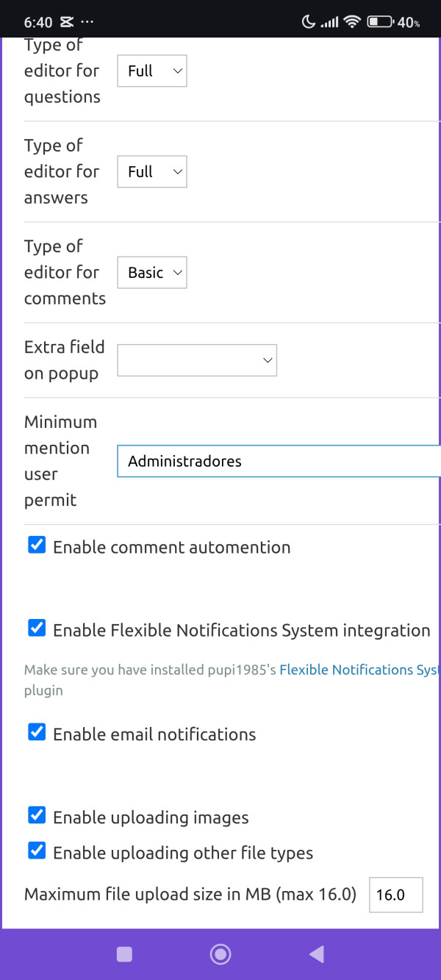Image resolution: width=441 pixels, height=980 pixels.
Task: Open editor type dropdown for questions
Action: (x=152, y=71)
